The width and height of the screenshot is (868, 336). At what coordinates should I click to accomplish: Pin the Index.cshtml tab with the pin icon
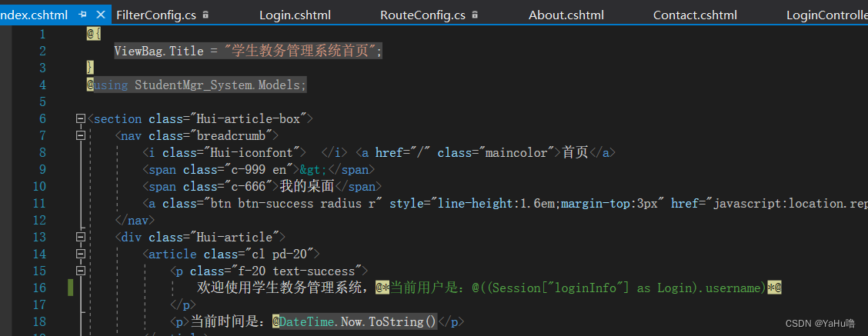point(82,15)
